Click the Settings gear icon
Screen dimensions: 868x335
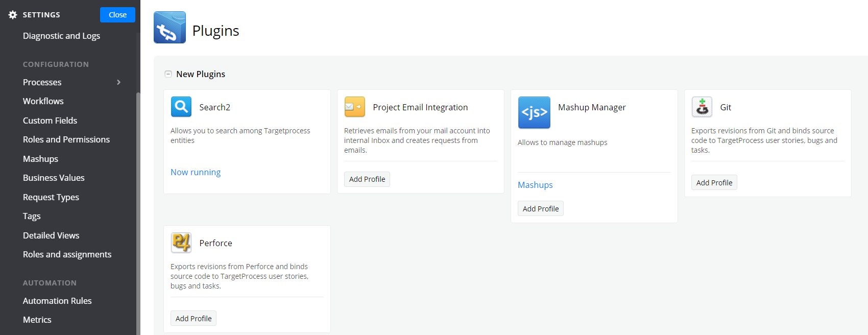pyautogui.click(x=13, y=15)
